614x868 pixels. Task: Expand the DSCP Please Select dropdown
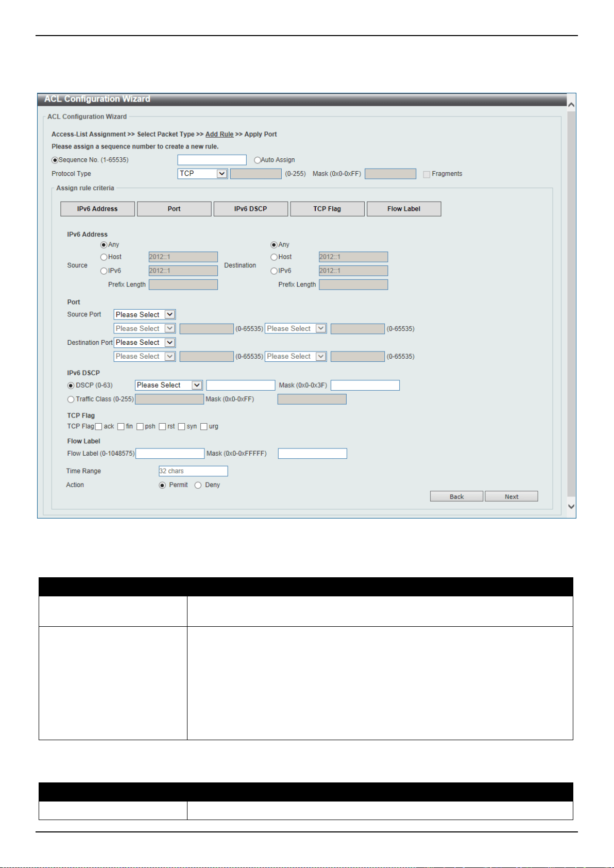pyautogui.click(x=168, y=385)
